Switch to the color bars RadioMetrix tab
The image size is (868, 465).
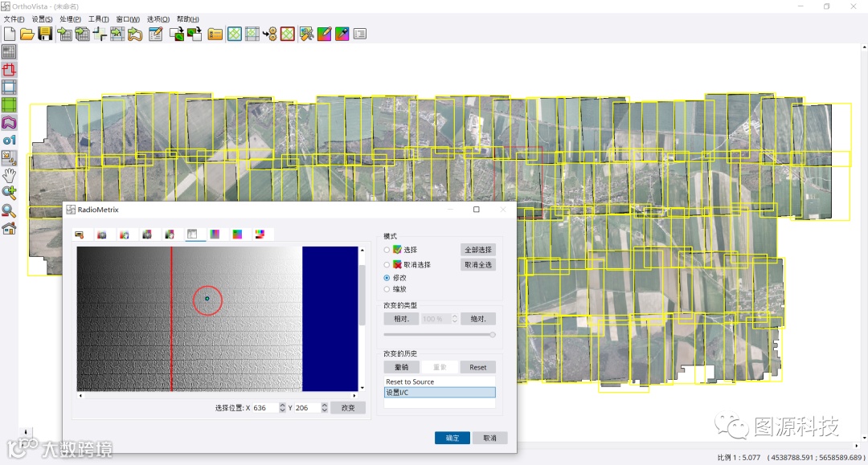260,235
